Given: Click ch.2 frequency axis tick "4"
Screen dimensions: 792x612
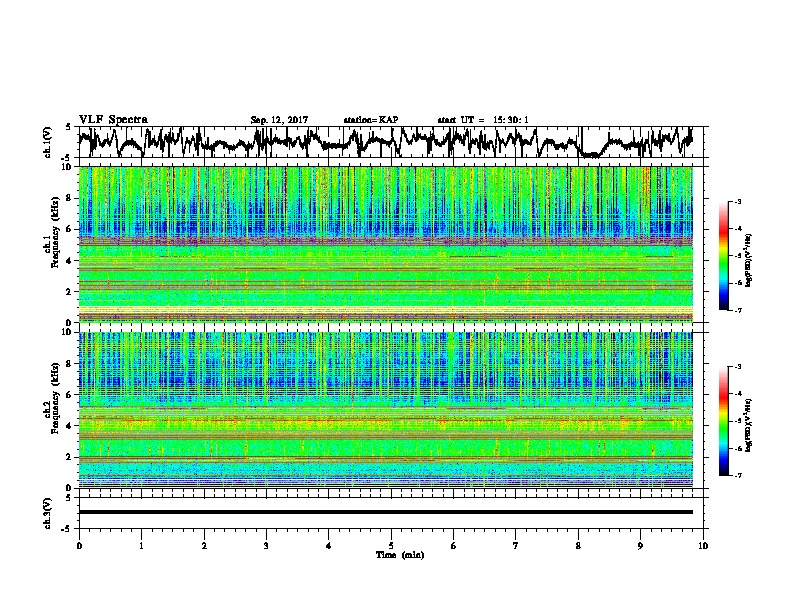Looking at the screenshot, I should pyautogui.click(x=71, y=426).
